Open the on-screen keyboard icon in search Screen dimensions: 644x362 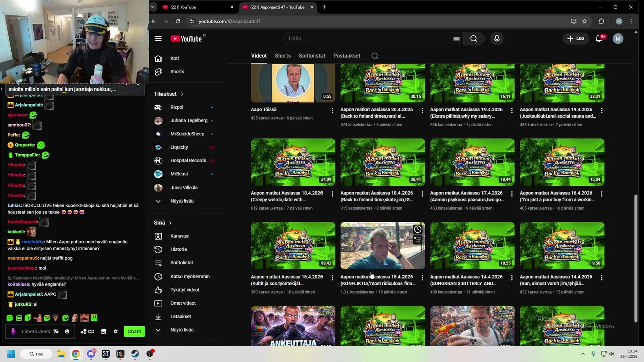(x=456, y=39)
